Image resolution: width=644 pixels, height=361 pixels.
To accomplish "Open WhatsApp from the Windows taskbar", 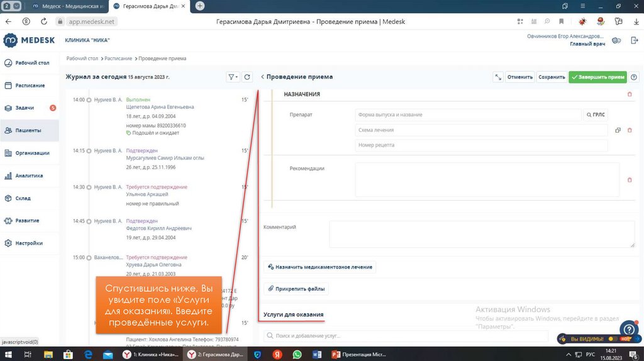I will point(297,355).
